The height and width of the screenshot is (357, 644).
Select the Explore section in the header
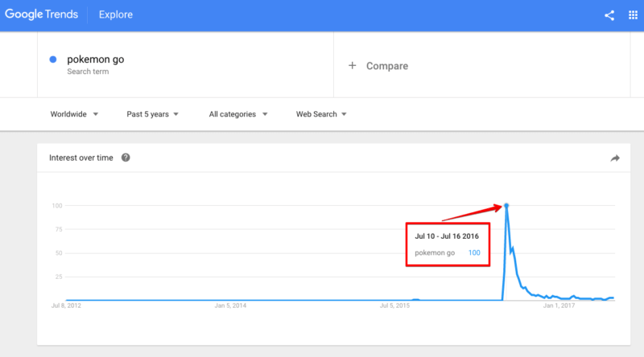(x=116, y=14)
